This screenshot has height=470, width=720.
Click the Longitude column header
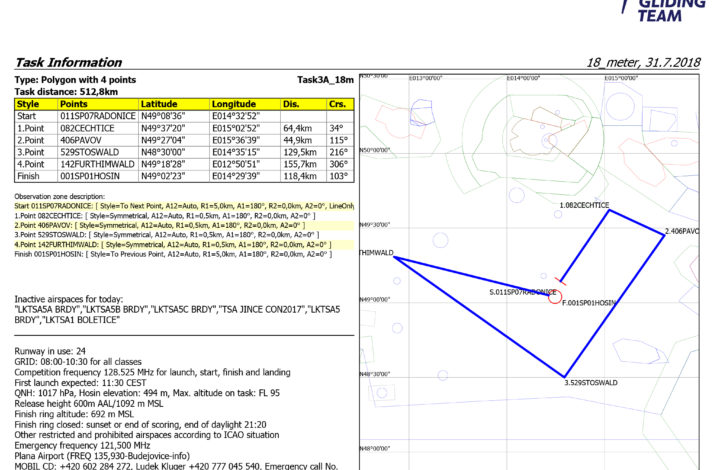(x=233, y=103)
